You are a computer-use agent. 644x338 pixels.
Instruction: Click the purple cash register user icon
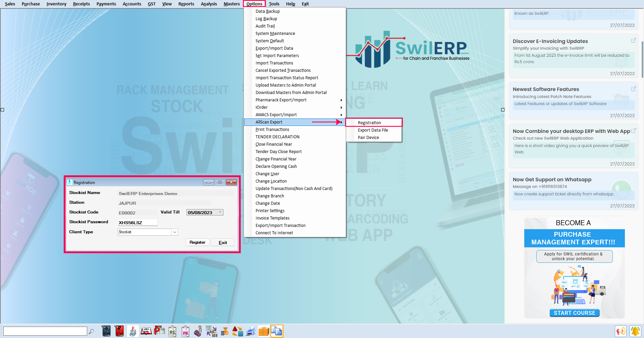198,331
